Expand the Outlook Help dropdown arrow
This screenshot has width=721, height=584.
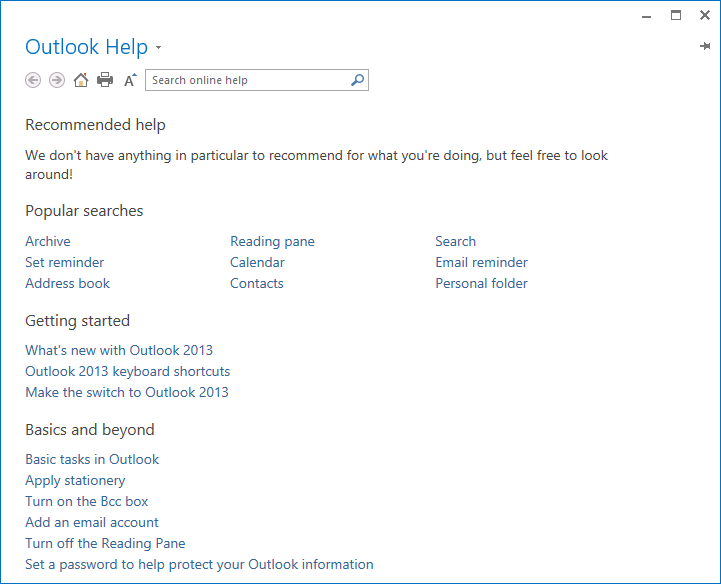159,47
